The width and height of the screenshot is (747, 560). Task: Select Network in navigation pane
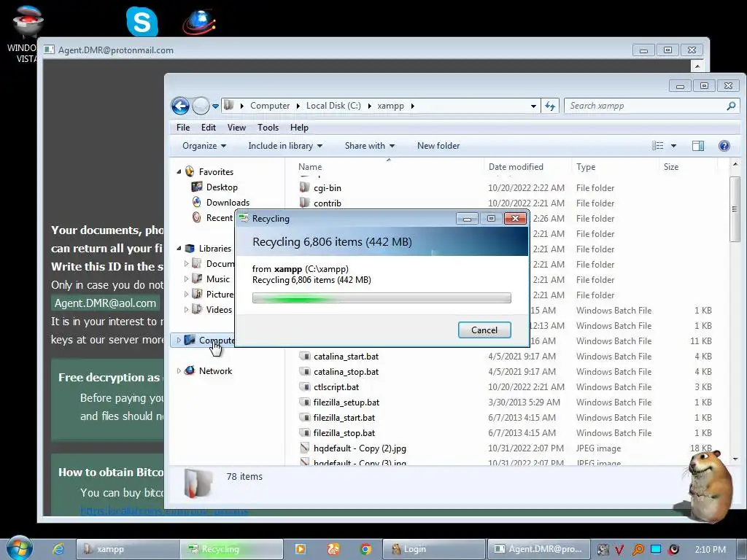[x=215, y=371]
